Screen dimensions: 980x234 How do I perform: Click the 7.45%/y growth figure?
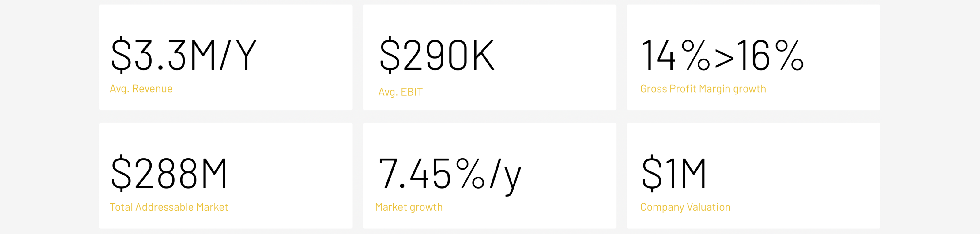point(450,175)
